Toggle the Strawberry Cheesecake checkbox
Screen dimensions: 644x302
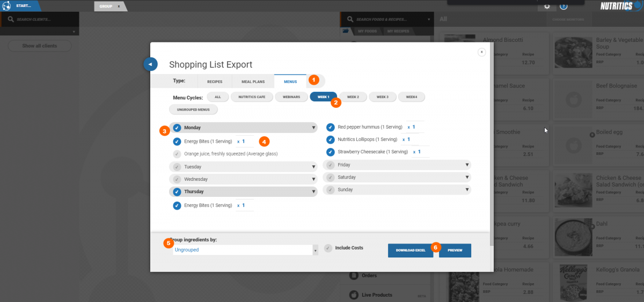point(331,152)
